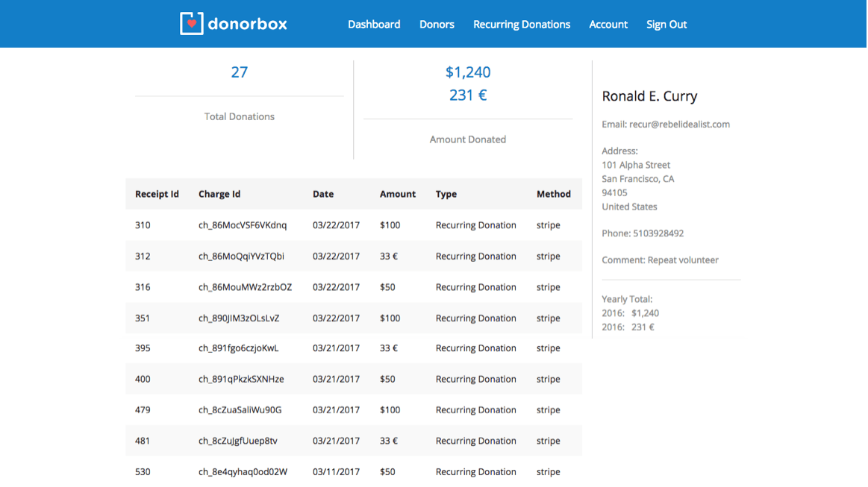This screenshot has height=487, width=868.
Task: Click the Sign Out link
Action: tap(666, 25)
